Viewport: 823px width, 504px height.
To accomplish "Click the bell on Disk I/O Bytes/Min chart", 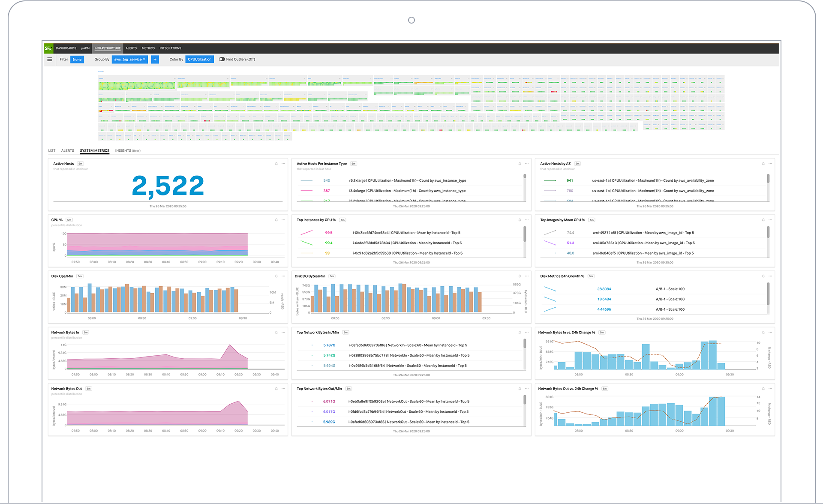I will tap(520, 276).
